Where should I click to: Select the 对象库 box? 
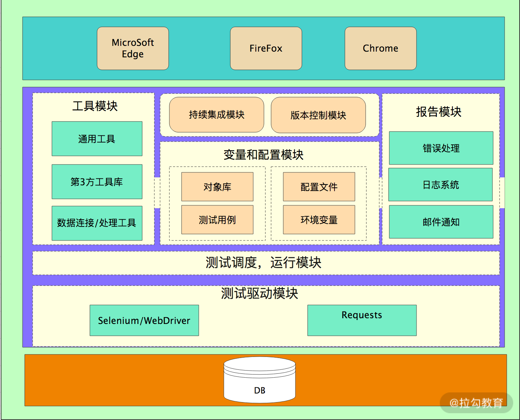coord(217,187)
